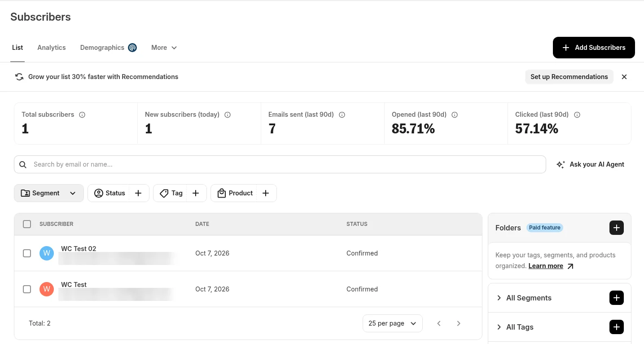Open Ask your AI Agent

pyautogui.click(x=590, y=164)
